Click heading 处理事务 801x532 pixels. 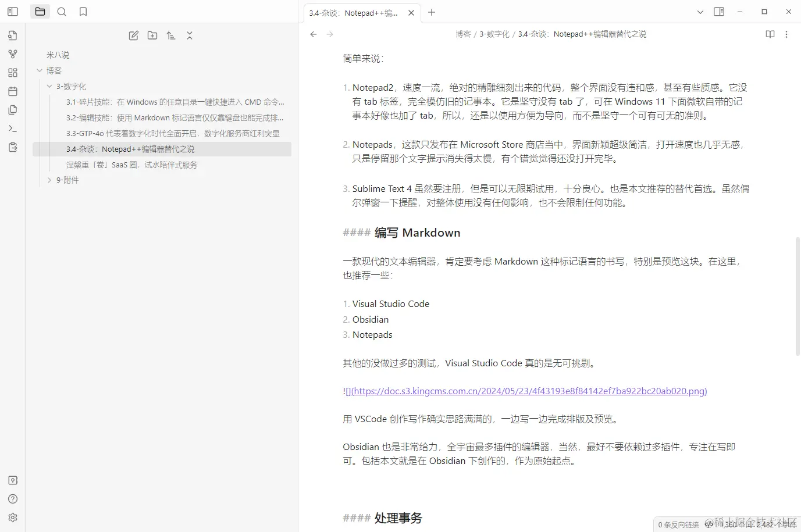click(398, 518)
